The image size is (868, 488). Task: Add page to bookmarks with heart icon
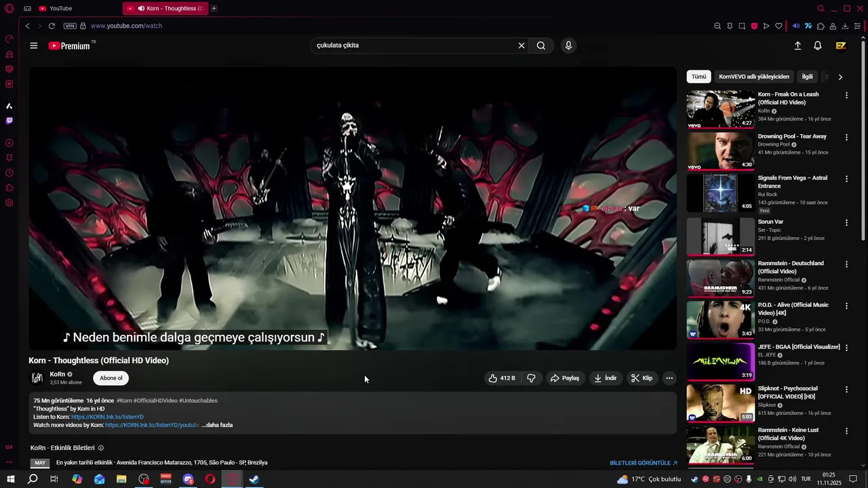(x=778, y=26)
